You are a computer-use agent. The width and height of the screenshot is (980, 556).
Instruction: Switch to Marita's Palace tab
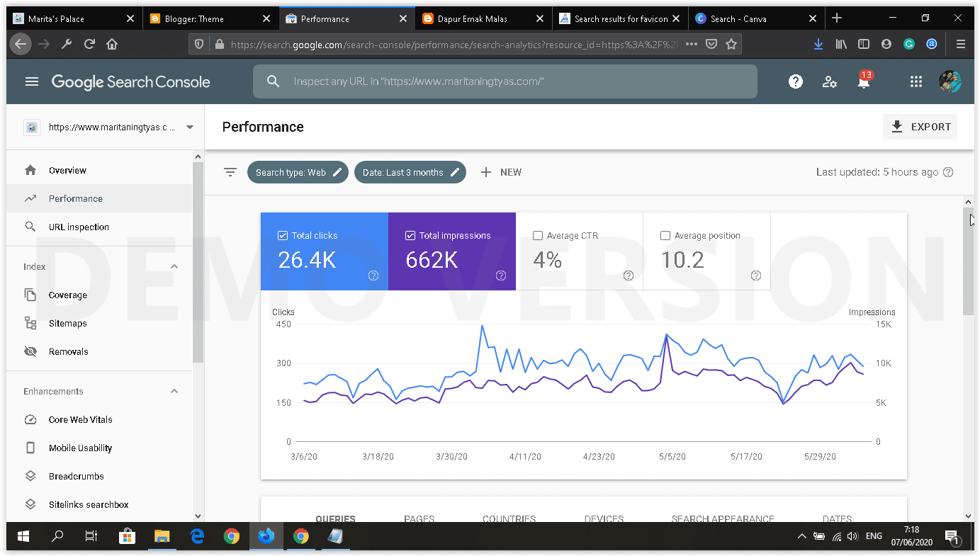74,19
